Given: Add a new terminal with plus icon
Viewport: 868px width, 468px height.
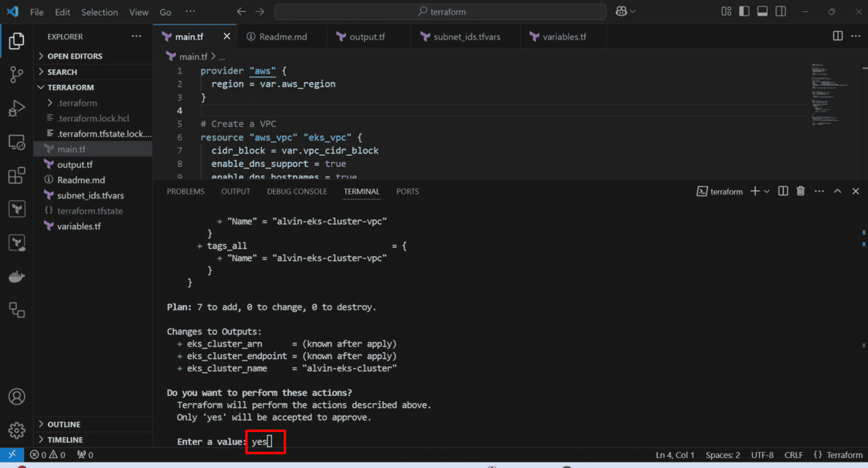Looking at the screenshot, I should (x=755, y=191).
